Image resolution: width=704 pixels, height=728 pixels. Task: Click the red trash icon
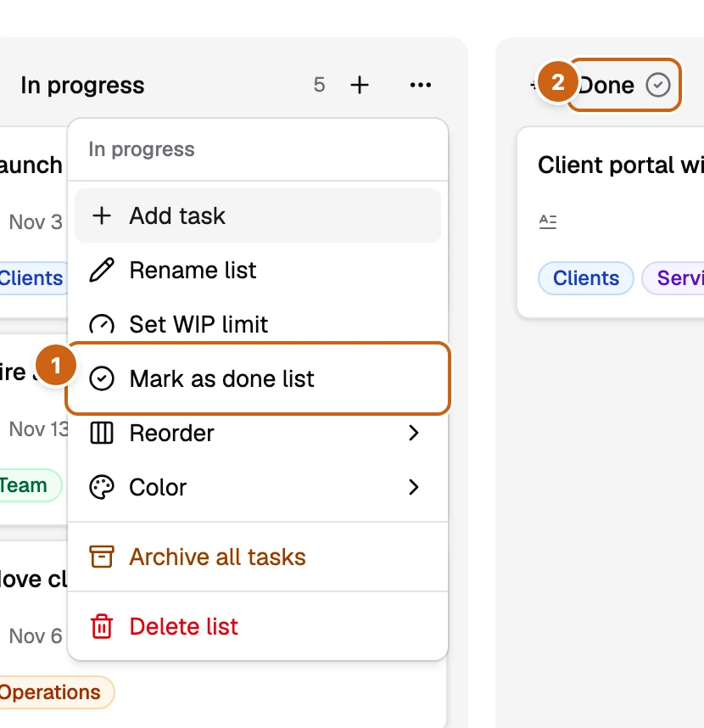pos(102,626)
